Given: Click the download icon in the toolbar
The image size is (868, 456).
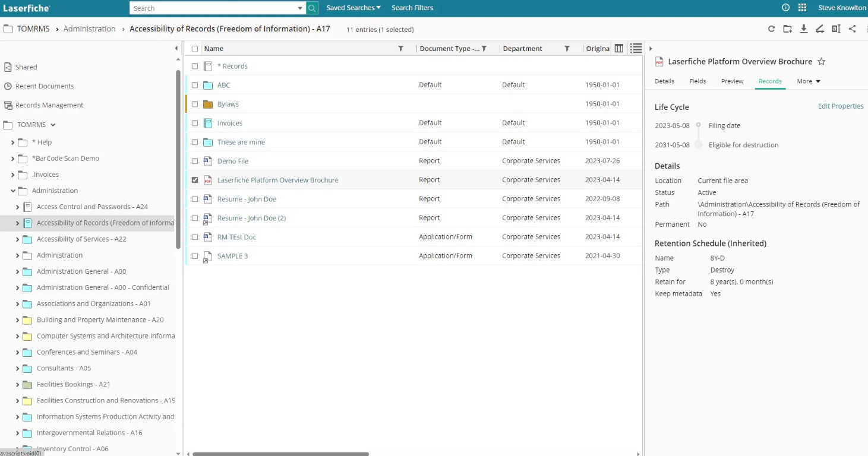Looking at the screenshot, I should click(803, 29).
